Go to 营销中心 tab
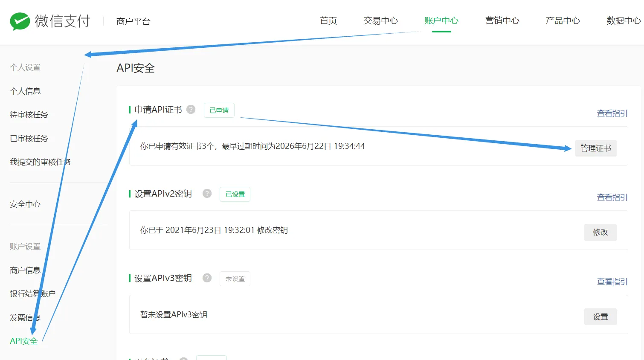Screen dimensions: 644x360 click(502, 20)
